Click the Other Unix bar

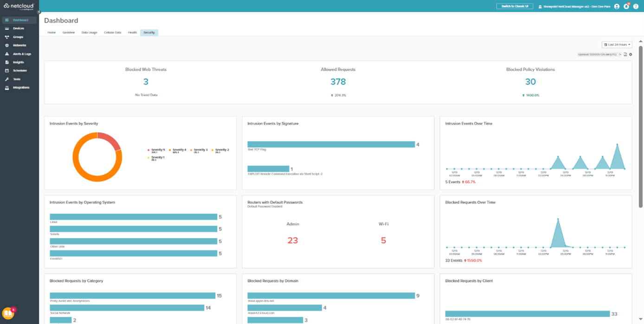point(134,241)
